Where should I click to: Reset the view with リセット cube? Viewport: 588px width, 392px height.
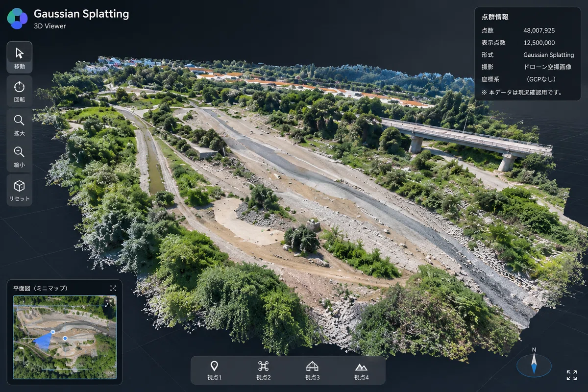click(x=20, y=190)
